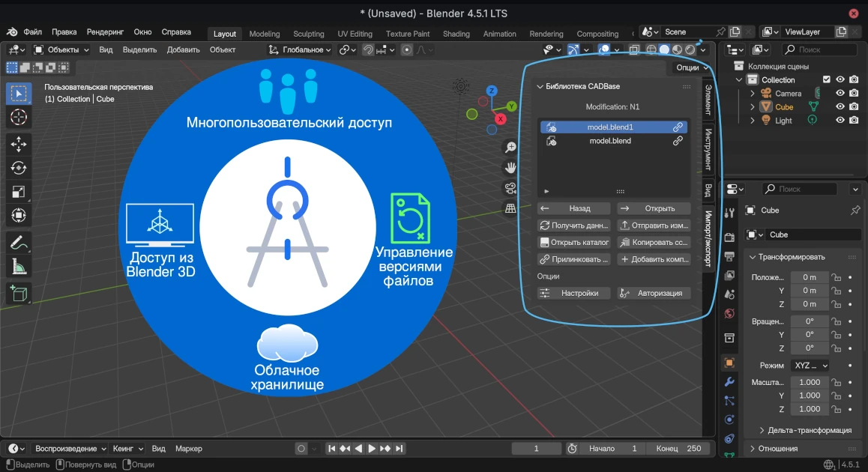Expand the Camera entry in the outliner

(x=753, y=93)
